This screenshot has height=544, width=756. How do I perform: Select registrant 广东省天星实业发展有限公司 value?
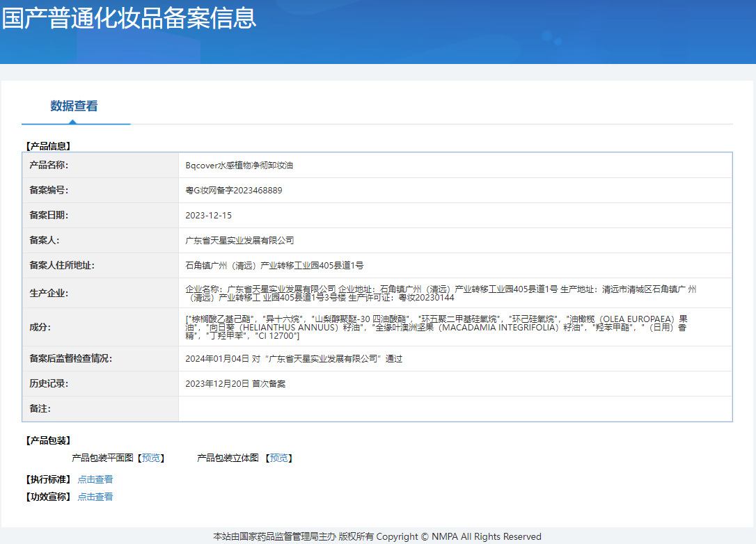point(239,241)
